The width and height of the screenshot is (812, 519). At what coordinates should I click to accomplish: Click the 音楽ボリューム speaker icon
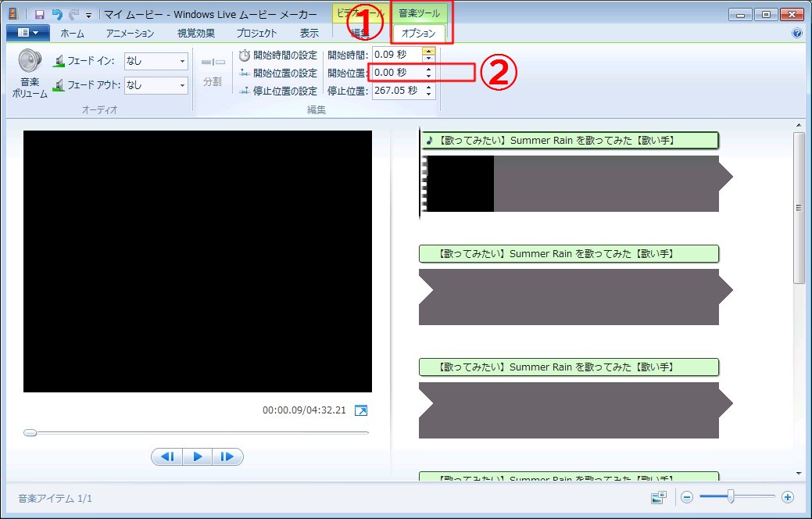30,62
